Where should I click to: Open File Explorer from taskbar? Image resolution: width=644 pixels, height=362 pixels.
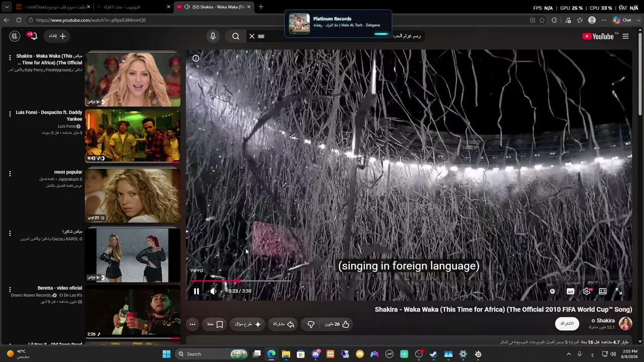coord(286,354)
